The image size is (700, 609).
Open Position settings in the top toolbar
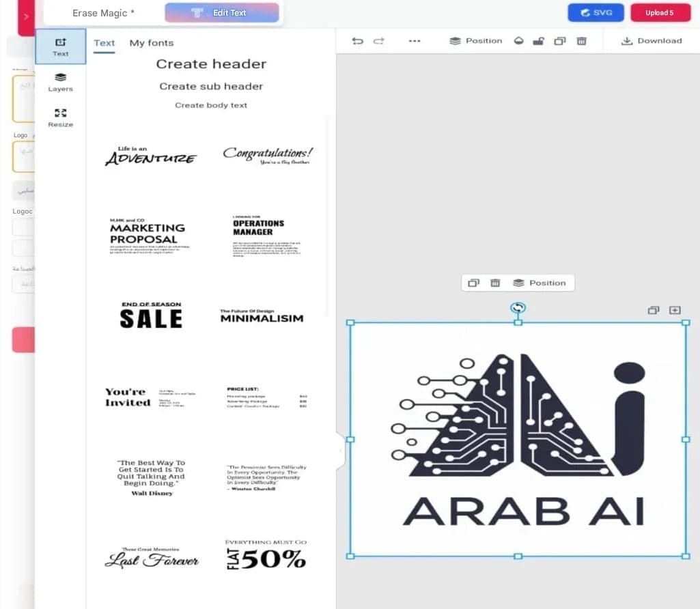point(476,41)
